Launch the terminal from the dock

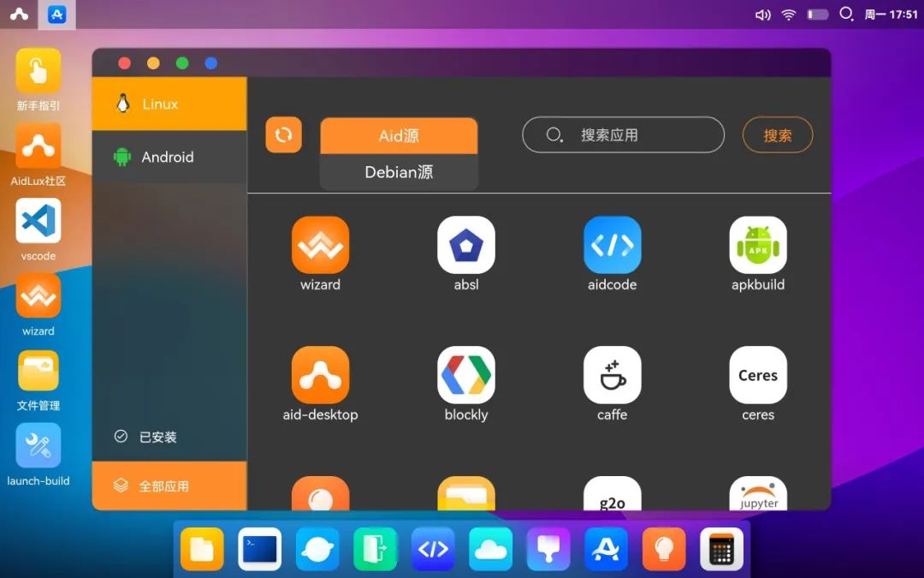260,550
